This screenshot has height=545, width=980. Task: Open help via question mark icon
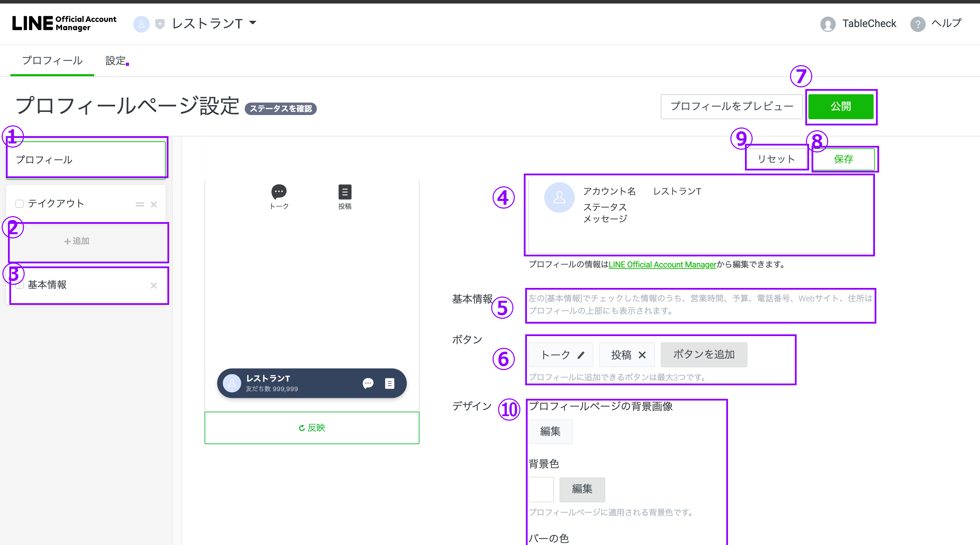tap(918, 24)
